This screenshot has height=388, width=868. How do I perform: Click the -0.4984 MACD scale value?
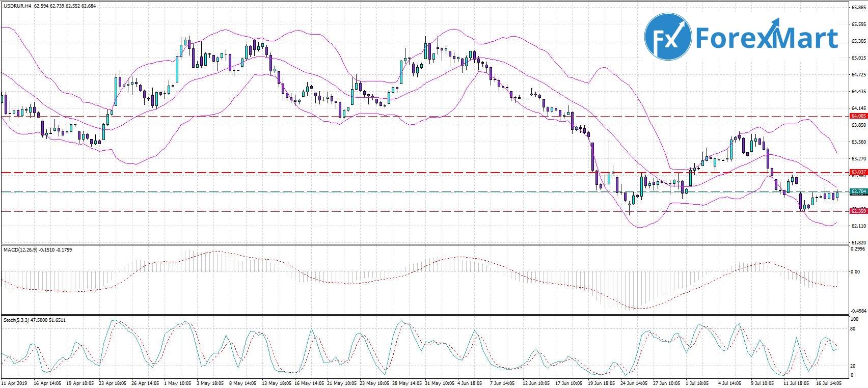[x=858, y=311]
